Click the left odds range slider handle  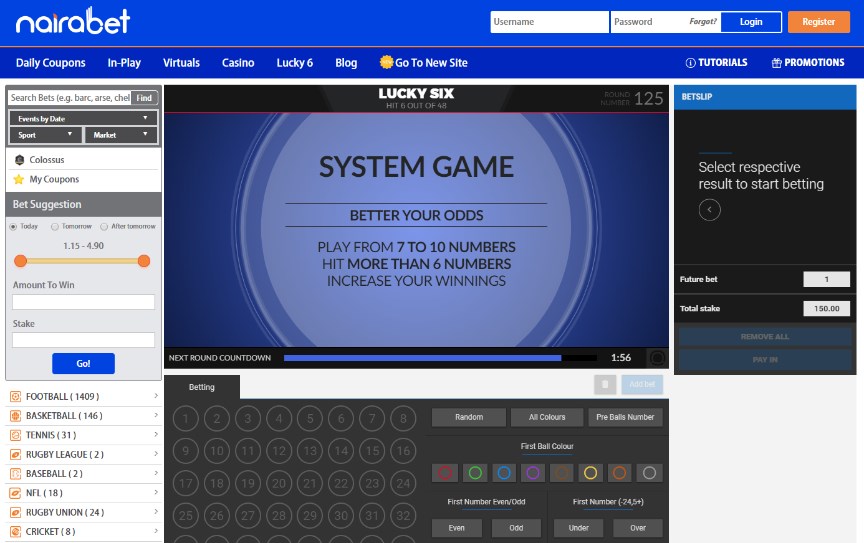20,261
